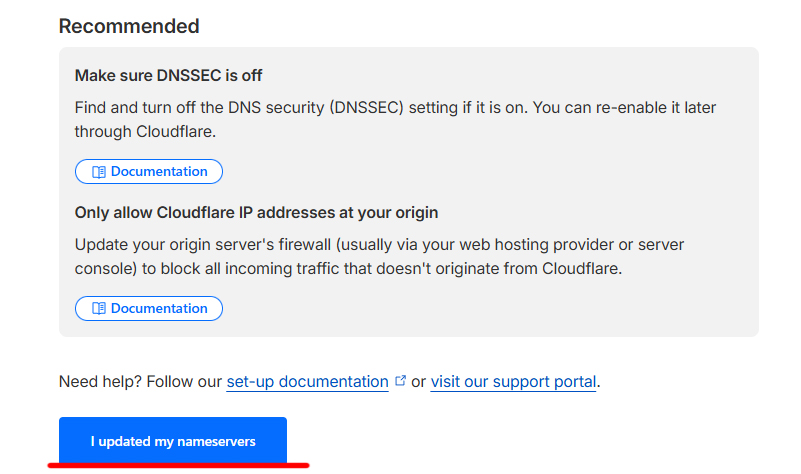801x474 pixels.
Task: Click the book icon in DNSSEC Documentation button
Action: click(x=98, y=172)
